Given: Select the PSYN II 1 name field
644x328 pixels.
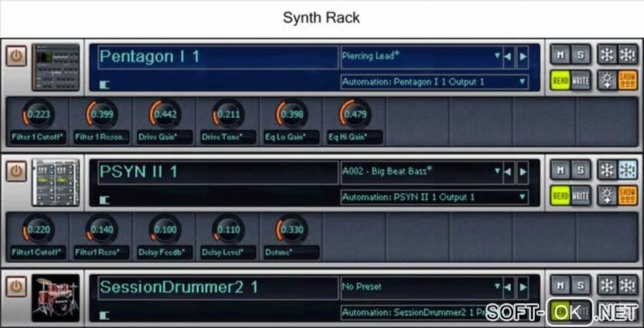Looking at the screenshot, I should [218, 173].
